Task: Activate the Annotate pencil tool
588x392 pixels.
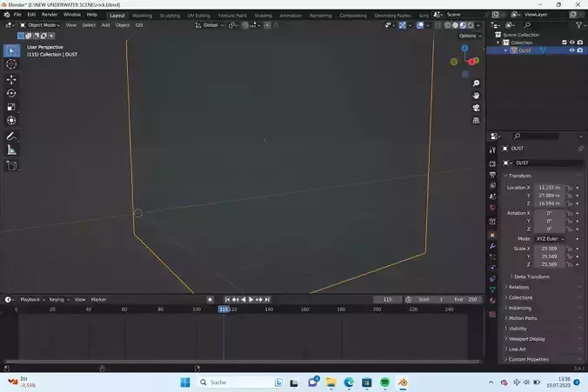Action: click(11, 136)
